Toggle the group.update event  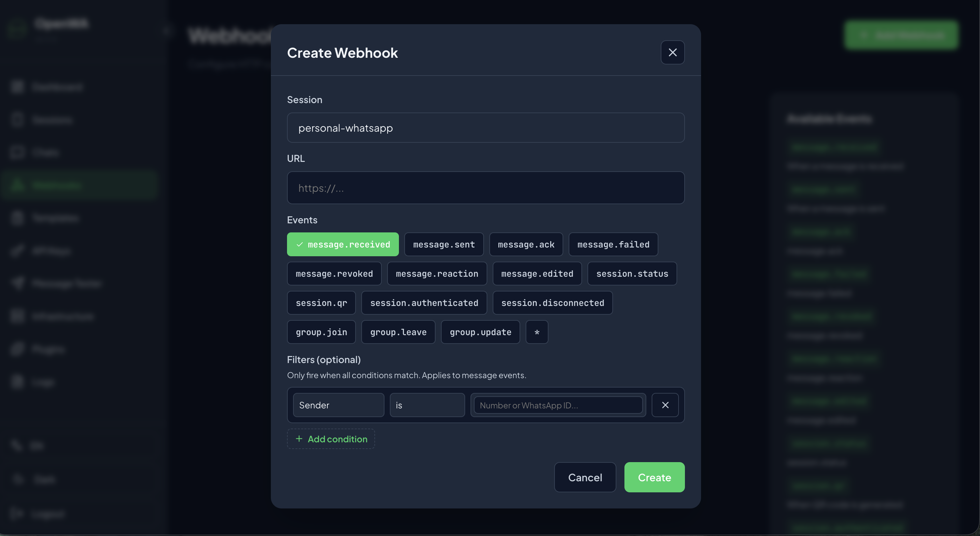(x=480, y=332)
